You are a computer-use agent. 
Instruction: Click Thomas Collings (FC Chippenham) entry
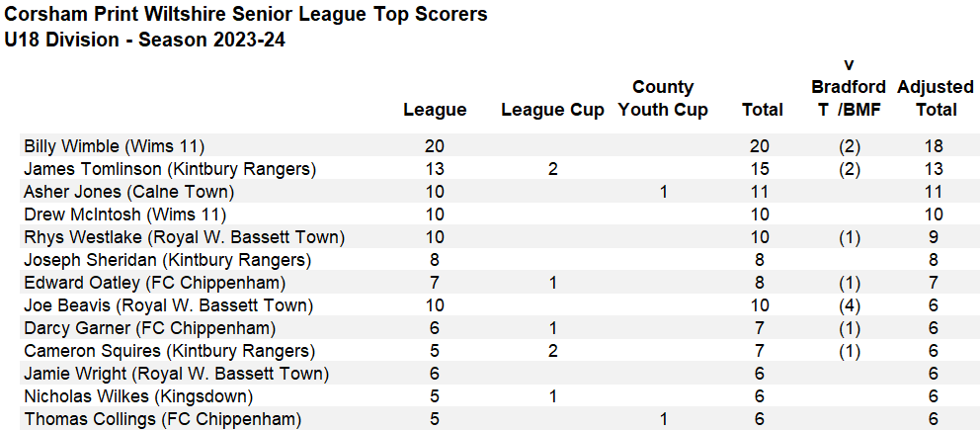pos(162,419)
